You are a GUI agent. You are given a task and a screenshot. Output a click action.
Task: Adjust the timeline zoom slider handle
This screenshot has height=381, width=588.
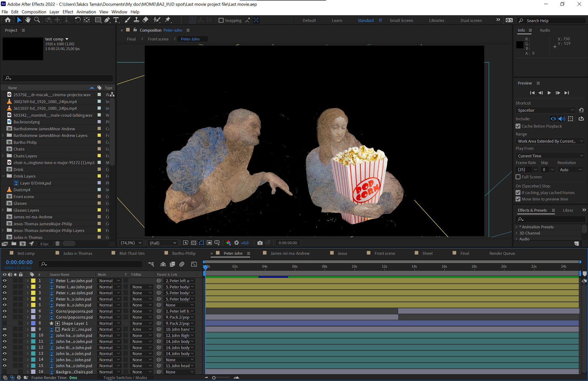tap(214, 378)
